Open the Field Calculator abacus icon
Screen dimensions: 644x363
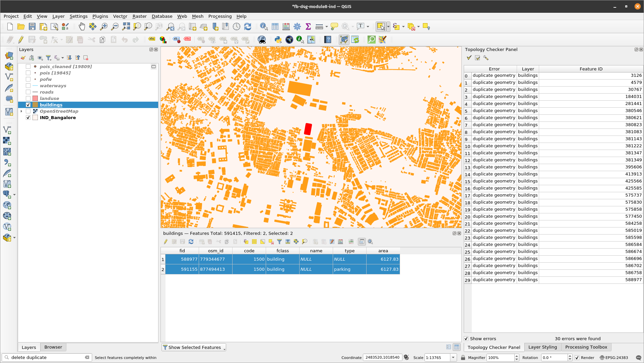point(286,27)
